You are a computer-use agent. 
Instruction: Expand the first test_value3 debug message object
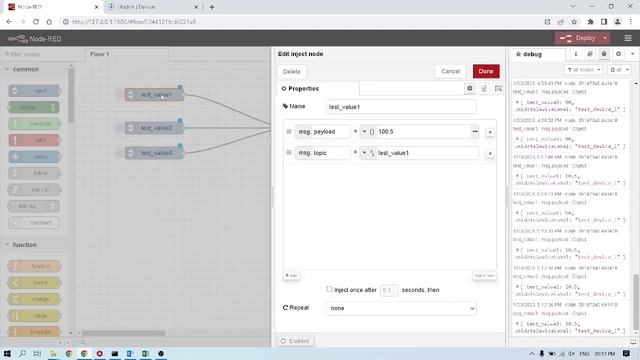(x=517, y=102)
